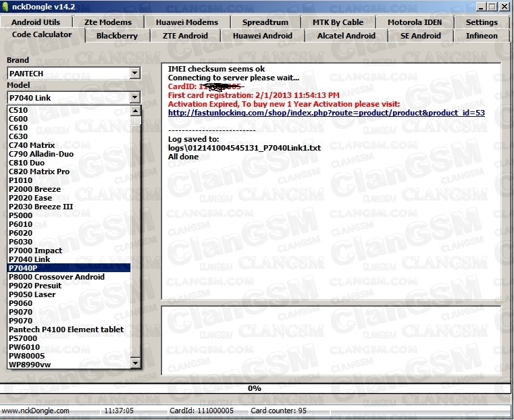Select the Alcatel Android tab
The image size is (514, 420).
click(x=346, y=36)
